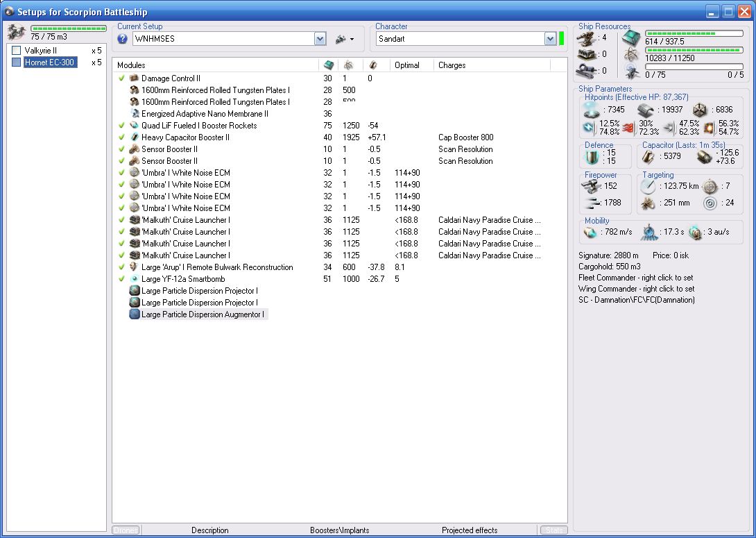
Task: Click the Optimal column header
Action: tap(407, 65)
